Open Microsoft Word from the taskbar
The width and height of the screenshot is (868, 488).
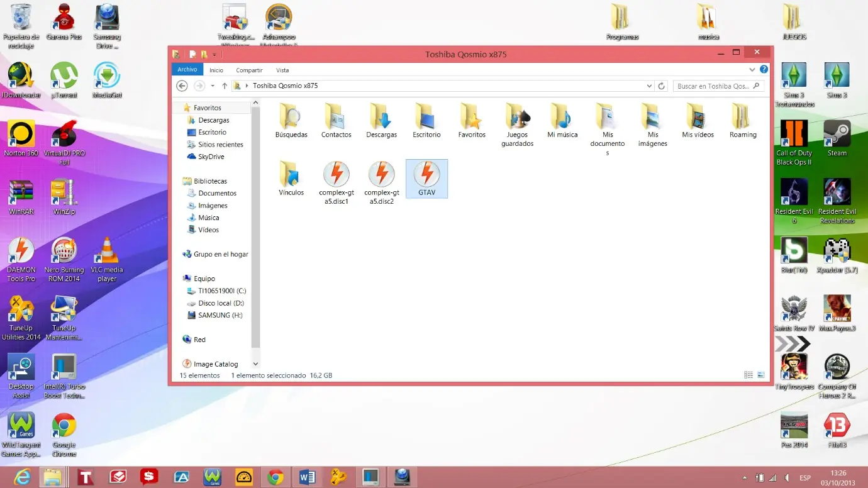click(x=307, y=477)
